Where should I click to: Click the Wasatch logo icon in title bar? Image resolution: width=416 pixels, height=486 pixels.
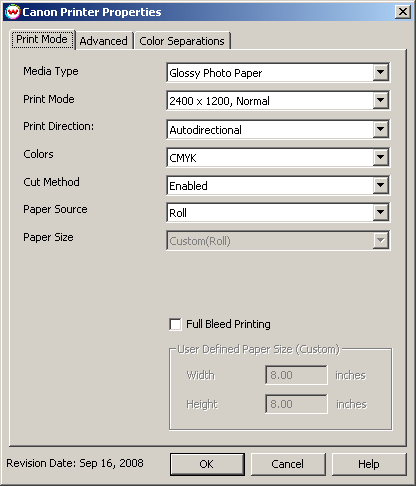pos(13,12)
